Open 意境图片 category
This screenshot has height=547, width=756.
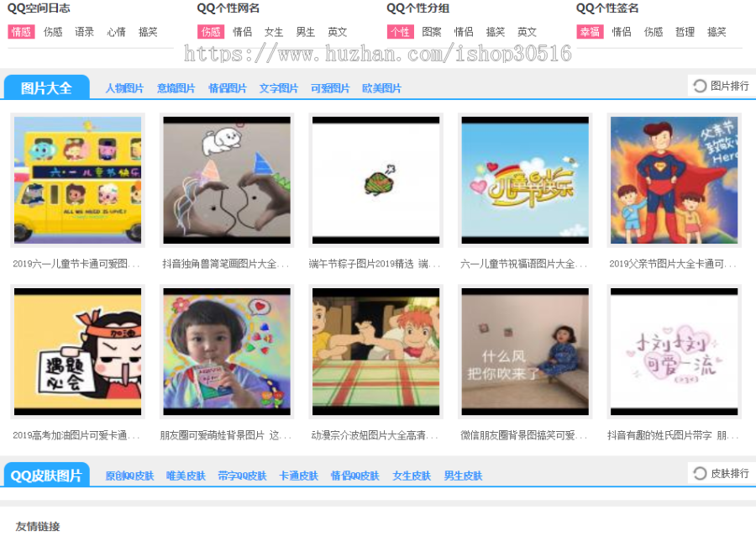176,89
